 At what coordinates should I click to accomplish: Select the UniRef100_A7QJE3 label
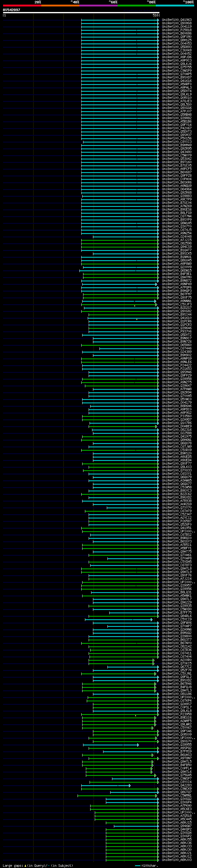pos(177,101)
